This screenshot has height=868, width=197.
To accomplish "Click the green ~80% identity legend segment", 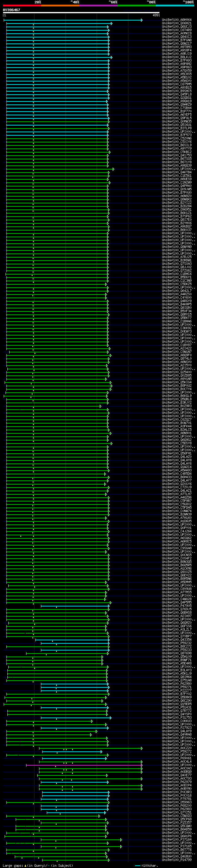I will click(x=137, y=6).
